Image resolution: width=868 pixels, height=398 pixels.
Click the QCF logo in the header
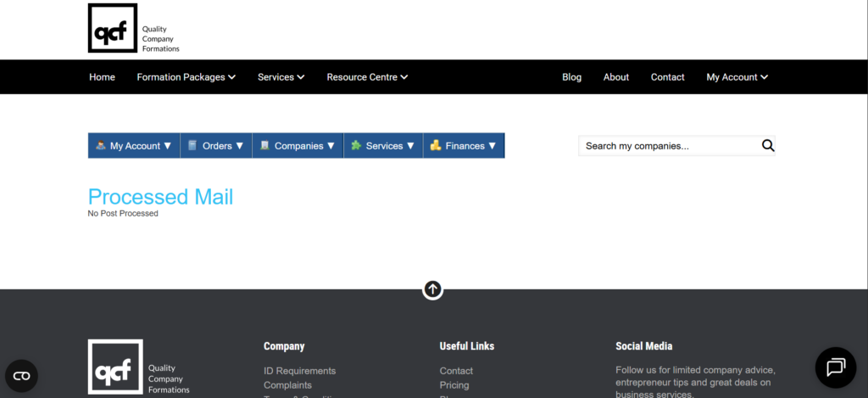click(113, 28)
